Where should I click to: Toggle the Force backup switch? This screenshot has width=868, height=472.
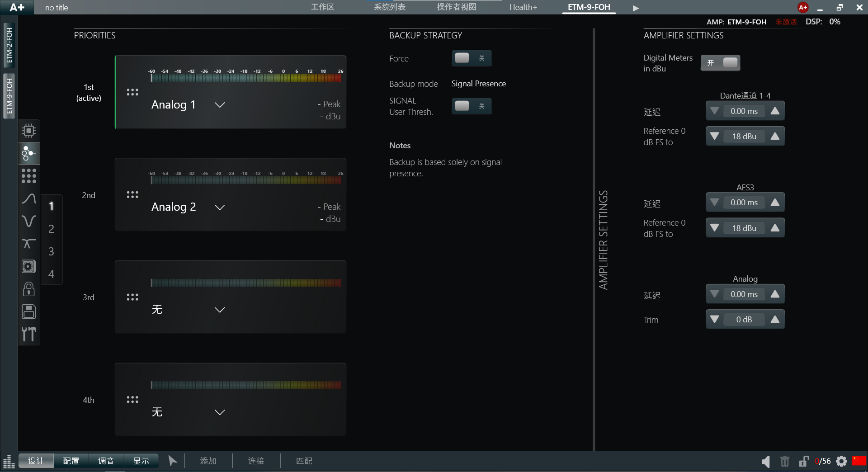click(x=471, y=58)
